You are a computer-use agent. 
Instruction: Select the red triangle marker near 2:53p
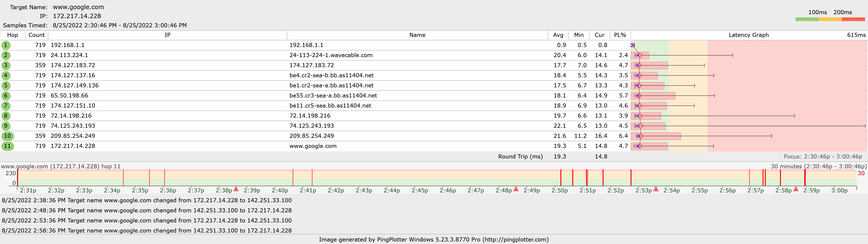click(x=656, y=189)
